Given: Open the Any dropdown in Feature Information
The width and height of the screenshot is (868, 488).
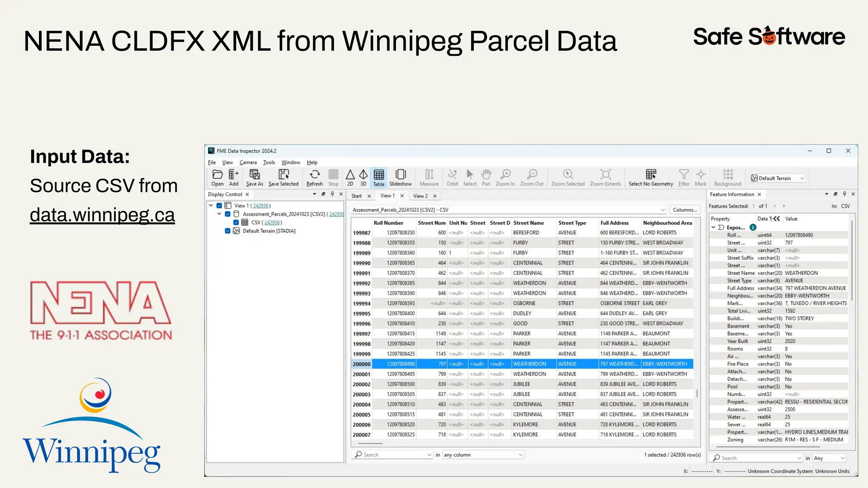Looking at the screenshot, I should pyautogui.click(x=829, y=458).
